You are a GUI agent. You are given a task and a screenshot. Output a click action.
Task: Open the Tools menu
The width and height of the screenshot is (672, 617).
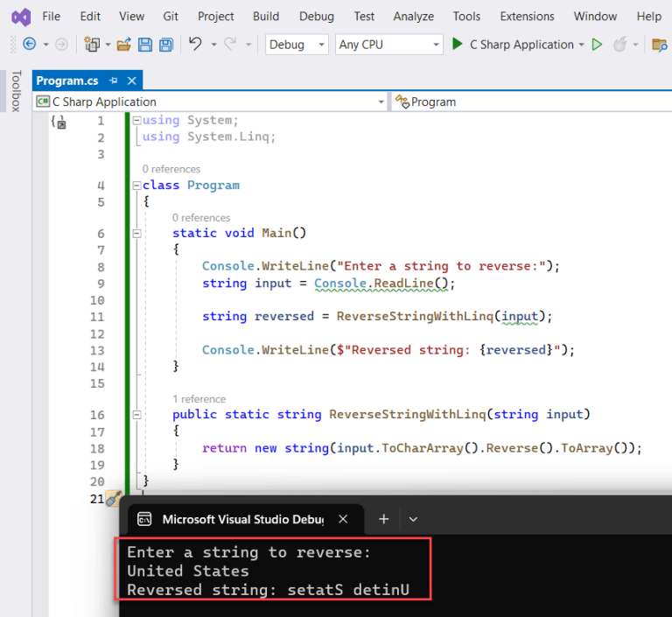pos(466,17)
